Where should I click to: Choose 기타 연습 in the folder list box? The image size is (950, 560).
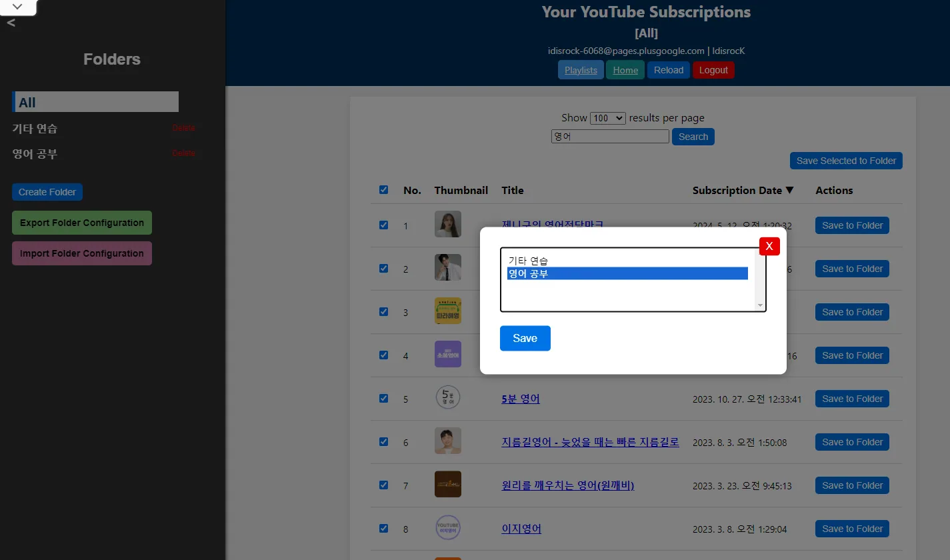pyautogui.click(x=627, y=261)
